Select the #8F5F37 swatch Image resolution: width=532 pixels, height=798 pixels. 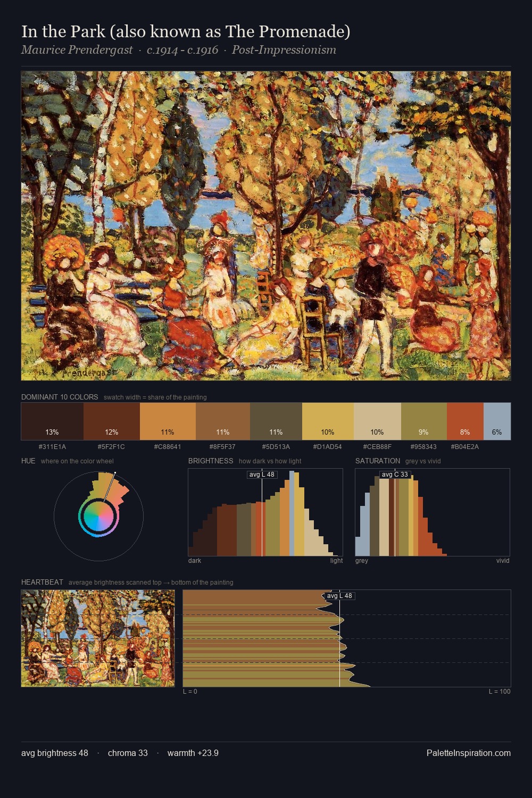pos(223,421)
